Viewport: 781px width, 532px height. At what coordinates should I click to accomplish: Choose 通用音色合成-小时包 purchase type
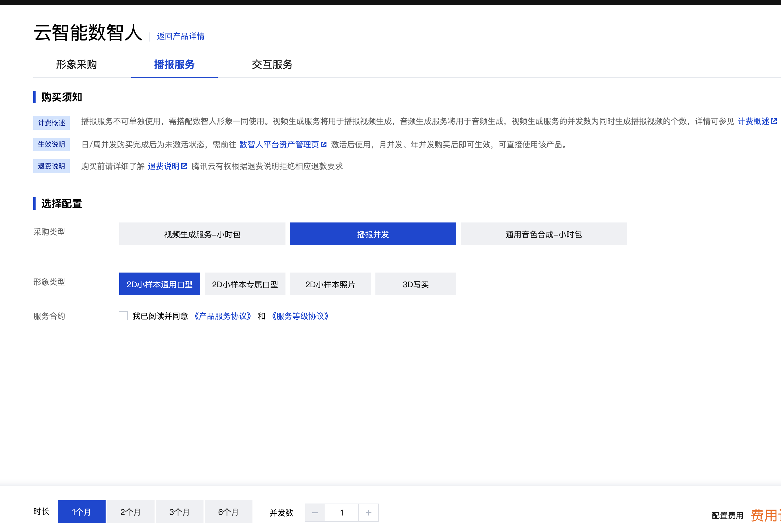coord(543,234)
